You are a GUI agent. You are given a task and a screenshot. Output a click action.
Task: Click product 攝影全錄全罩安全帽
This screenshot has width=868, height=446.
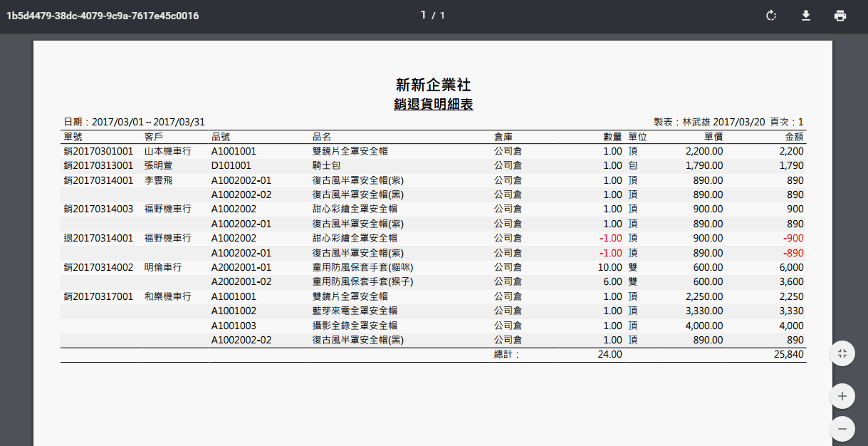click(x=355, y=326)
